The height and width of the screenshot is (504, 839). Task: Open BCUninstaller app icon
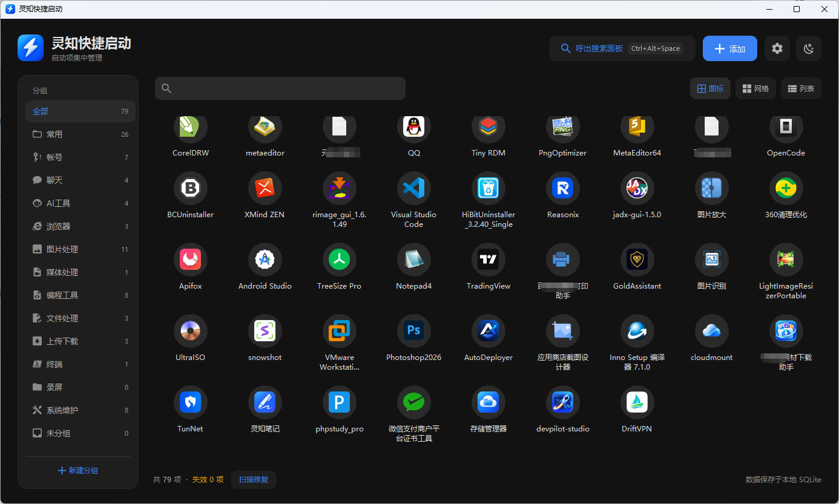click(191, 188)
